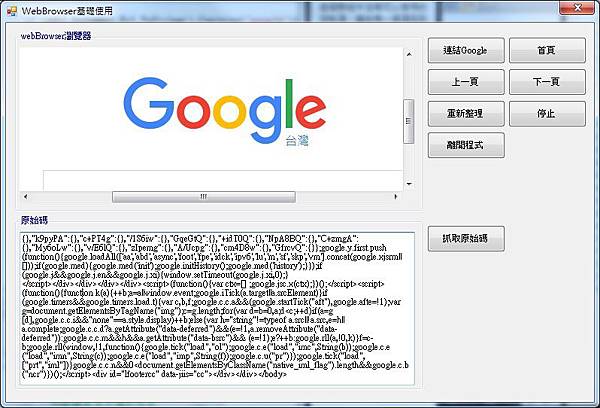
Task: Click inside the 原始碼 source text box
Action: (x=217, y=308)
